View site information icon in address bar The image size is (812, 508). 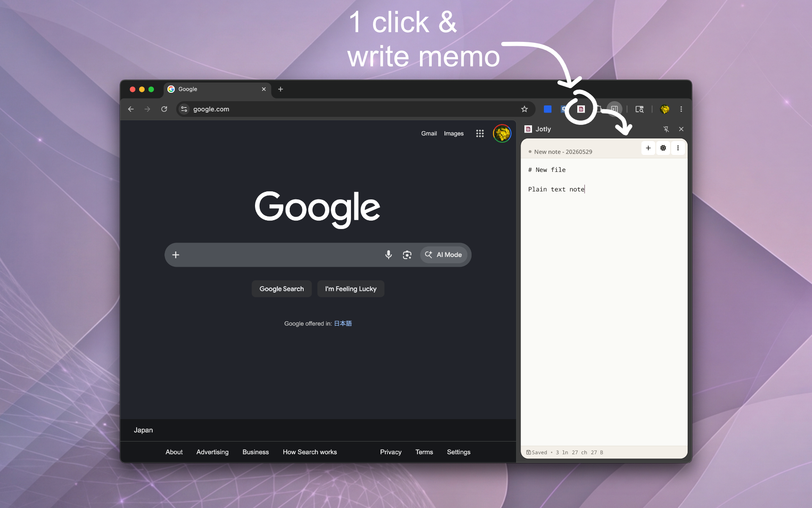(184, 109)
